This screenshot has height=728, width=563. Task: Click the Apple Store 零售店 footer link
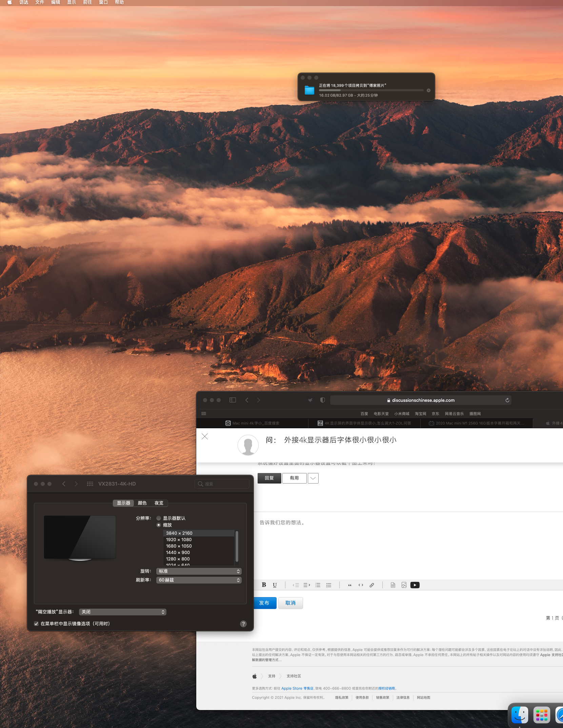pos(297,688)
